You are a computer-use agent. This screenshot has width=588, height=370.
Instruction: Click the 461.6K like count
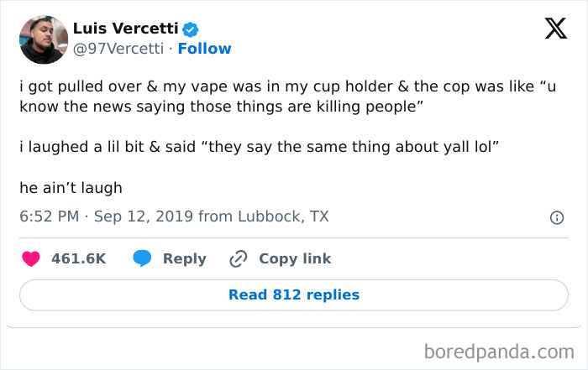[x=78, y=258]
